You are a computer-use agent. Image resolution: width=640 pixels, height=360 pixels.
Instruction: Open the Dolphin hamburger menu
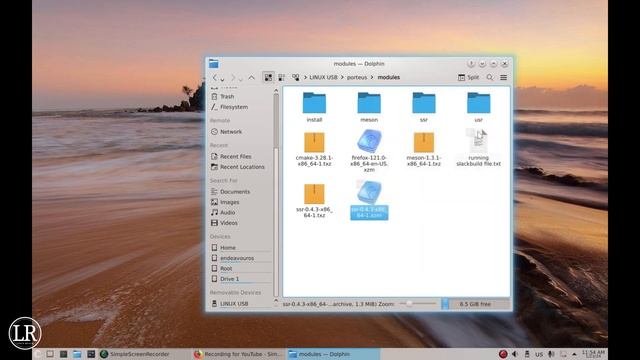coord(504,77)
